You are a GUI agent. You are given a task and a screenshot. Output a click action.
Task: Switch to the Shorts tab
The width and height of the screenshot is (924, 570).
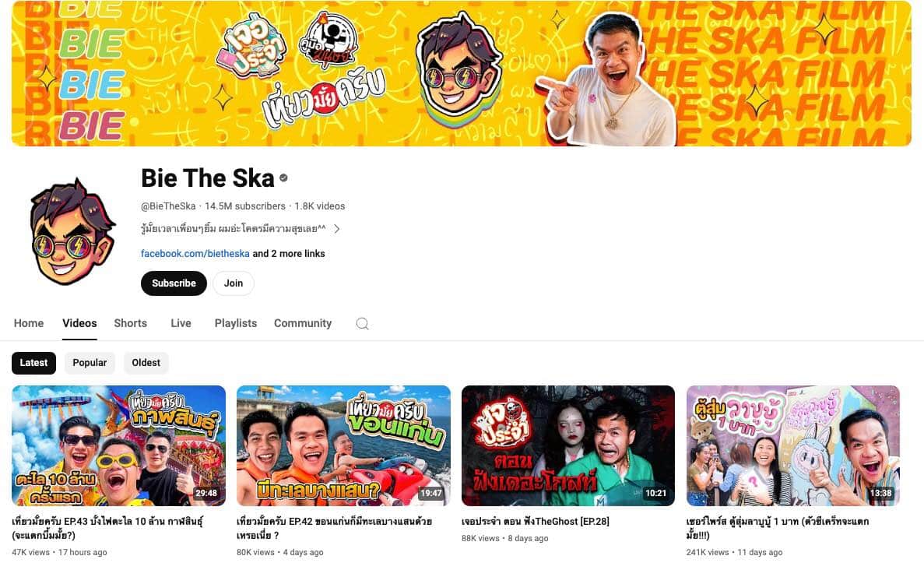[130, 323]
